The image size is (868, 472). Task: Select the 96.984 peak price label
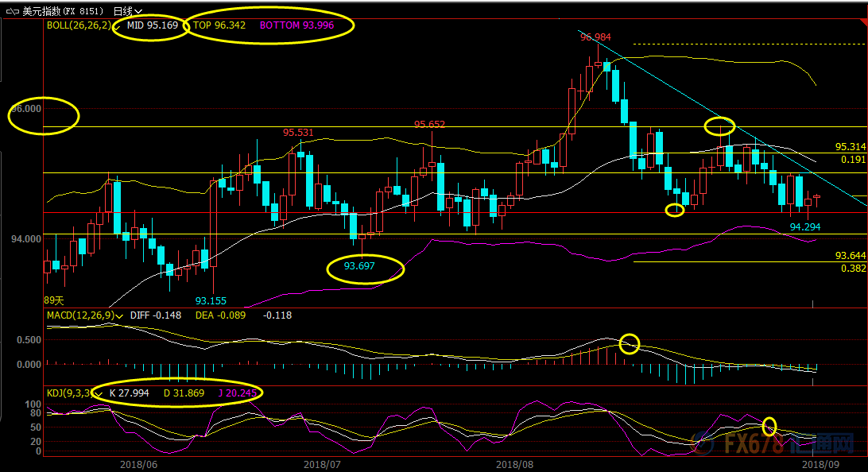[x=596, y=37]
